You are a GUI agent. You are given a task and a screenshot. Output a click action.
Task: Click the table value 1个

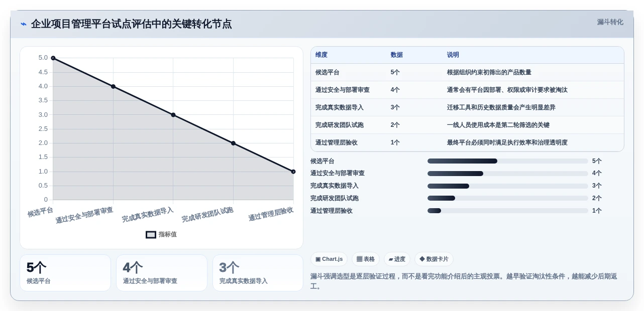395,142
